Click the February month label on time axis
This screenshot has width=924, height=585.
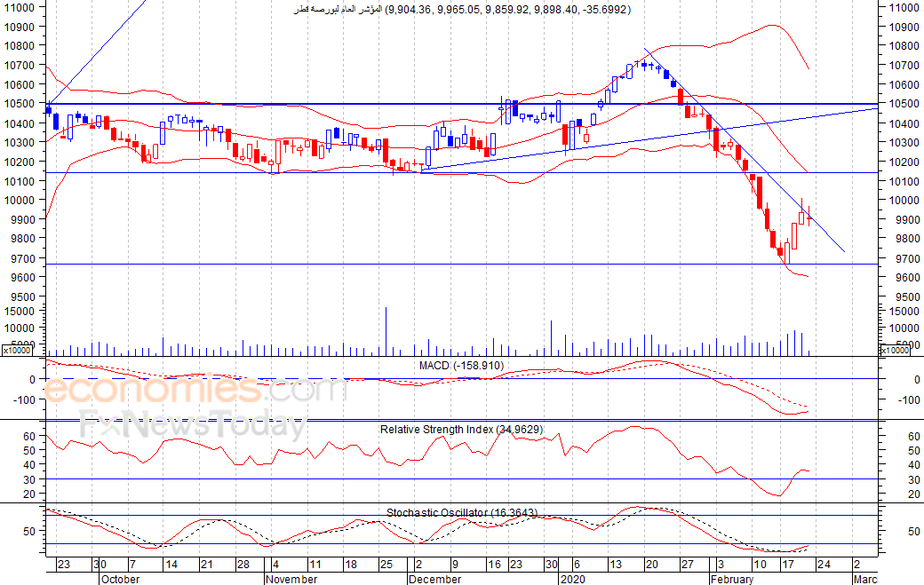732,579
